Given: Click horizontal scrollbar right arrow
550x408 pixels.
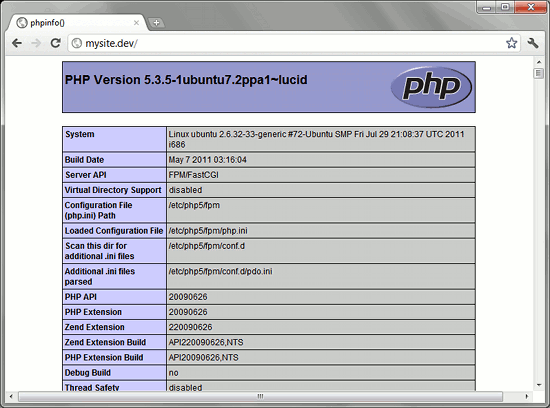Looking at the screenshot, I should click(x=526, y=396).
